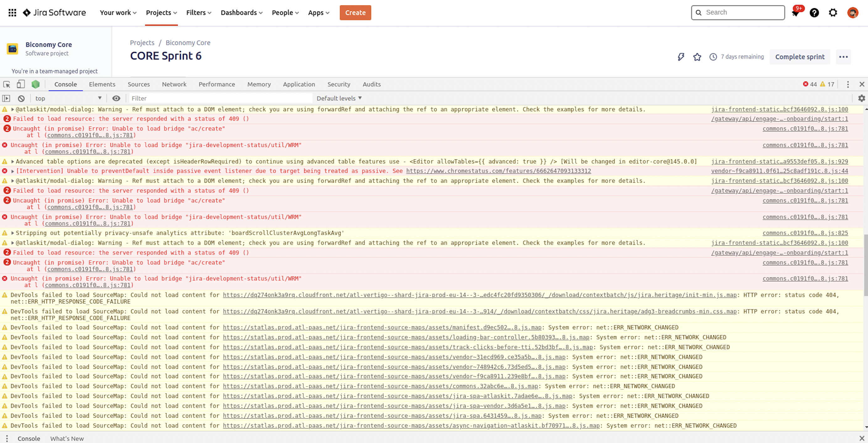
Task: Open the Dashboards dropdown menu
Action: point(241,13)
